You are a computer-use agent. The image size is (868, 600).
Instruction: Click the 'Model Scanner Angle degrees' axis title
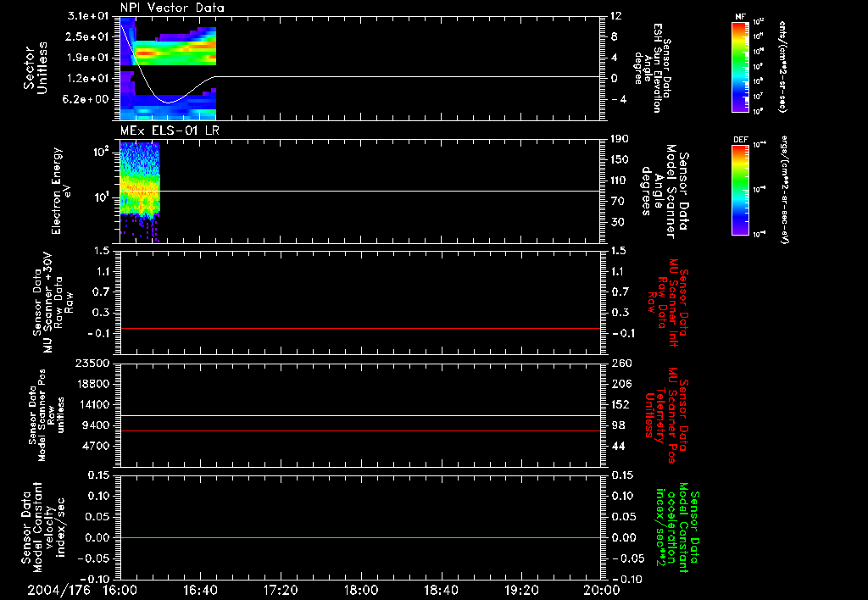pyautogui.click(x=666, y=191)
